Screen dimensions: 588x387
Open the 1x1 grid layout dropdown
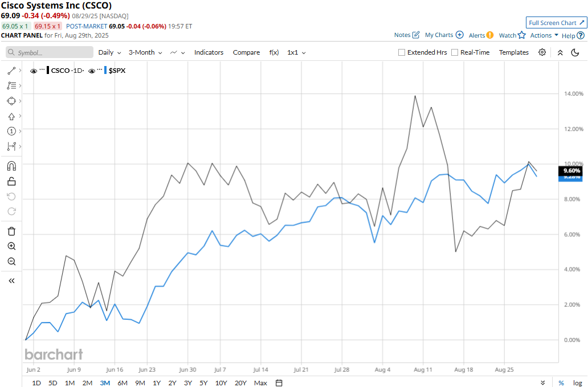pos(296,52)
